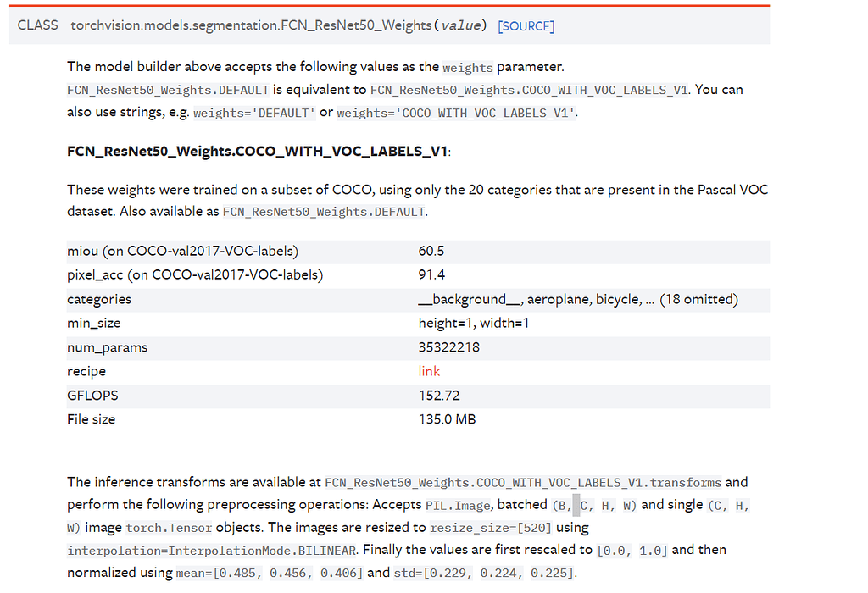Click the torchvision.models.segmentation.FCN_ResNet50_Weights class name
The height and width of the screenshot is (593, 868).
point(251,25)
